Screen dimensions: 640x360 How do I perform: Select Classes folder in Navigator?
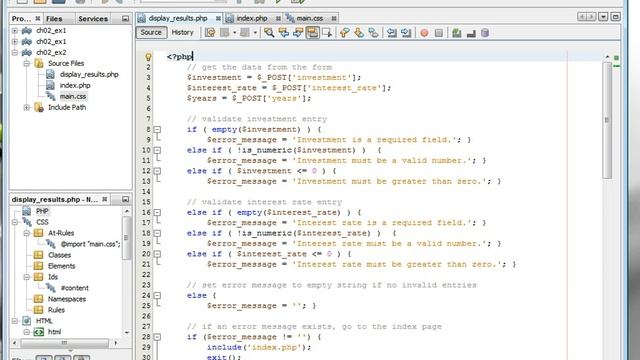tap(59, 255)
